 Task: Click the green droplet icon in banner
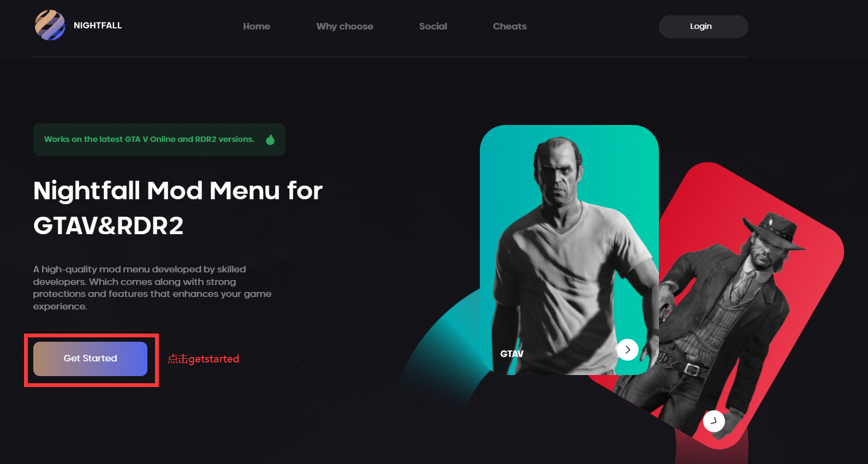point(270,140)
